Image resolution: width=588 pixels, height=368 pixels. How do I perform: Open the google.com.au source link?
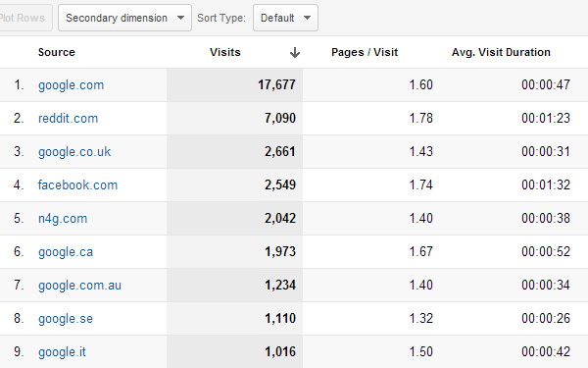[x=79, y=286]
